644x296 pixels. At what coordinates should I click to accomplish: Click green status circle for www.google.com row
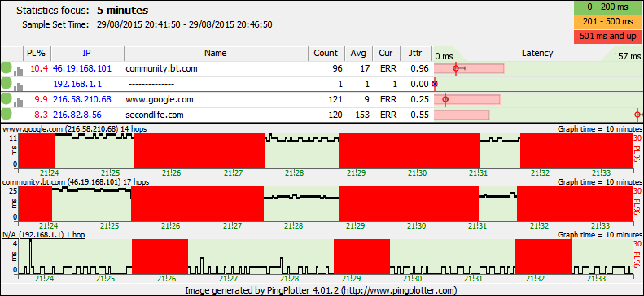tap(7, 99)
